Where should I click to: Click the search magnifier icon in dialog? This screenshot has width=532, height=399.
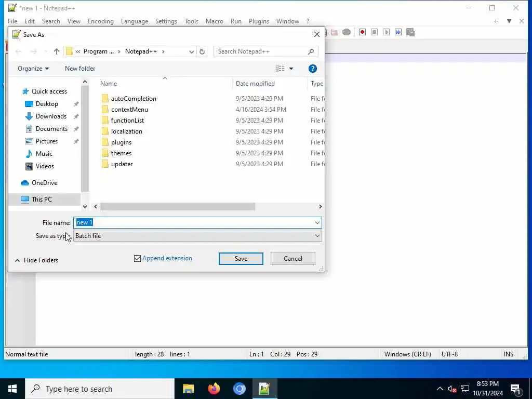[311, 51]
